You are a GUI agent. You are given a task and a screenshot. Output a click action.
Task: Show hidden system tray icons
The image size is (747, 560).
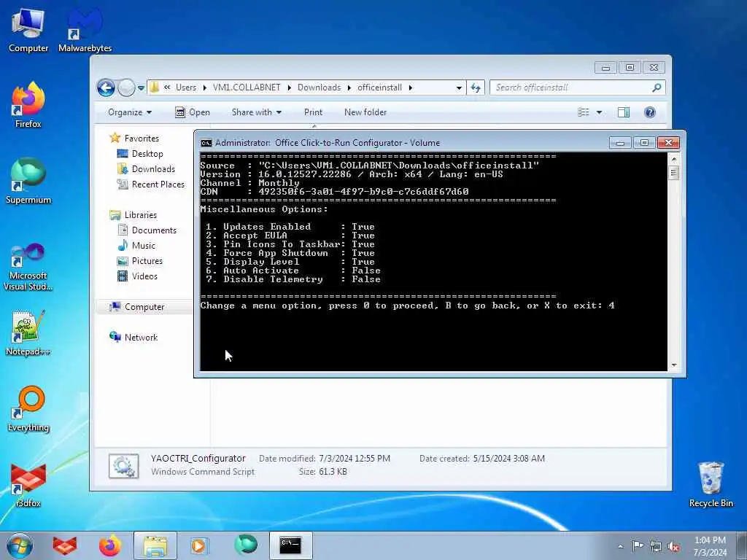pos(620,546)
